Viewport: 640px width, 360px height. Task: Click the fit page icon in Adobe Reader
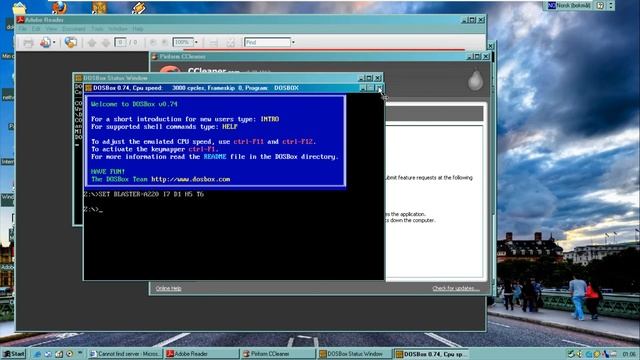231,42
